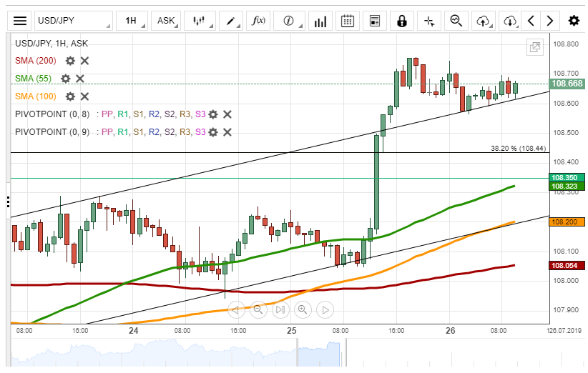Pop out chart with detach icon
The width and height of the screenshot is (588, 373).
pyautogui.click(x=535, y=47)
